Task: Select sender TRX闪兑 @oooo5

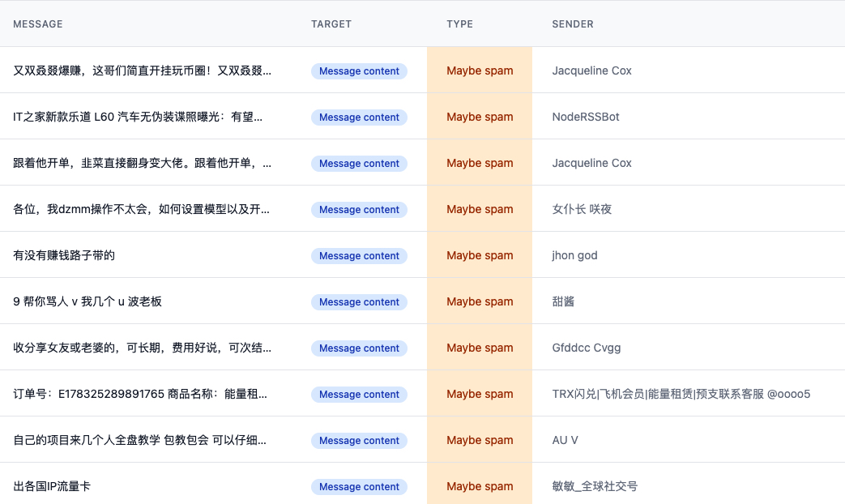Action: (681, 394)
